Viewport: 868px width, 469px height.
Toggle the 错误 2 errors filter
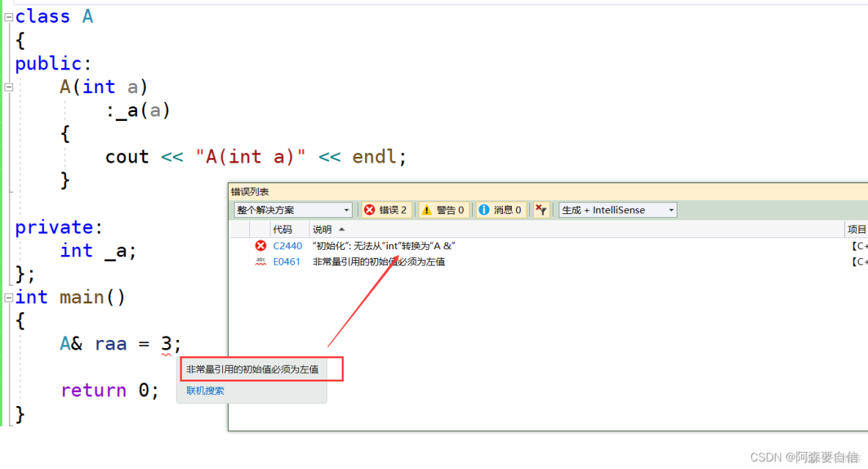coord(386,210)
